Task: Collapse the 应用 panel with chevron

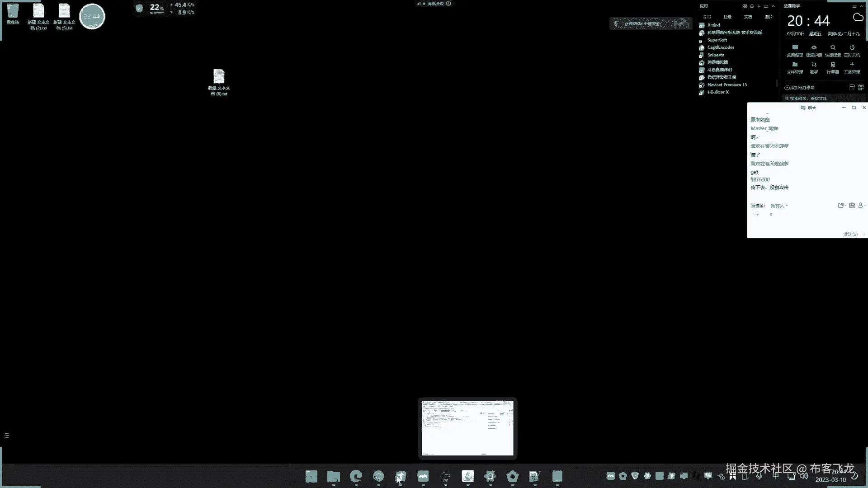Action: (x=774, y=6)
